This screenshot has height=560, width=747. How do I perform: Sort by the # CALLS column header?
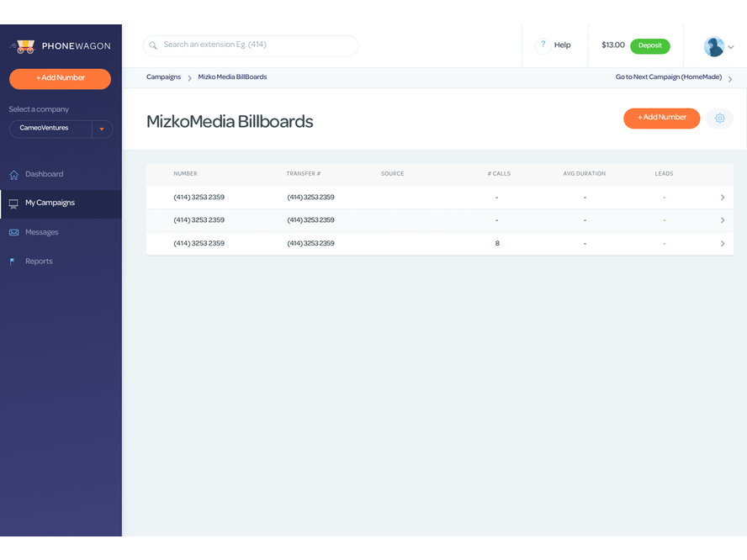click(499, 174)
